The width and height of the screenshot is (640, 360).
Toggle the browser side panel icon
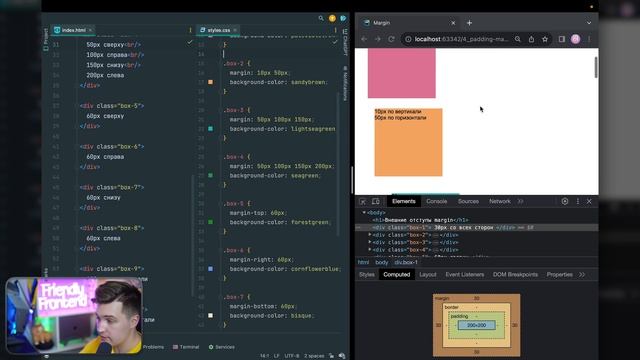[x=562, y=39]
